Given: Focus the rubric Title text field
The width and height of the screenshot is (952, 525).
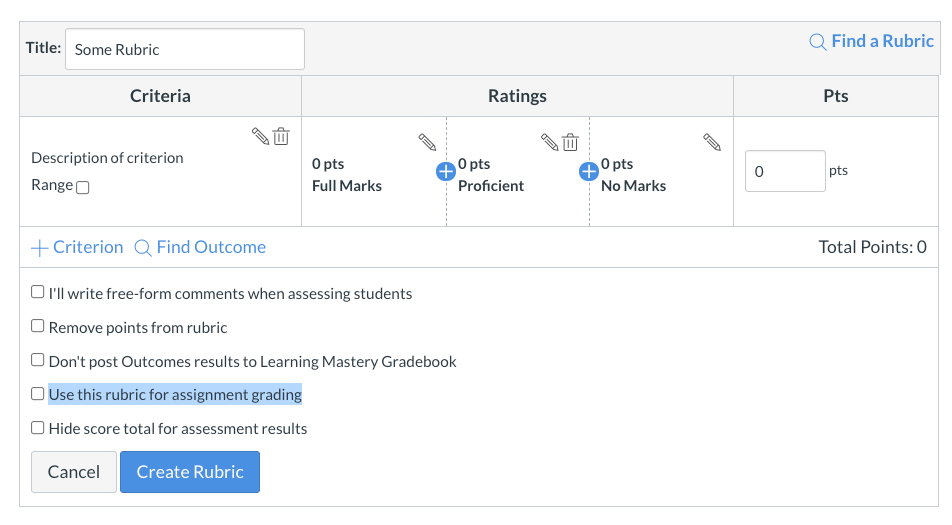Looking at the screenshot, I should pyautogui.click(x=185, y=49).
